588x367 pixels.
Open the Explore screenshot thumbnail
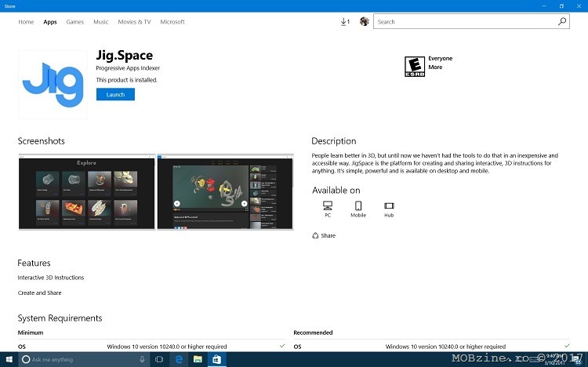[86, 191]
